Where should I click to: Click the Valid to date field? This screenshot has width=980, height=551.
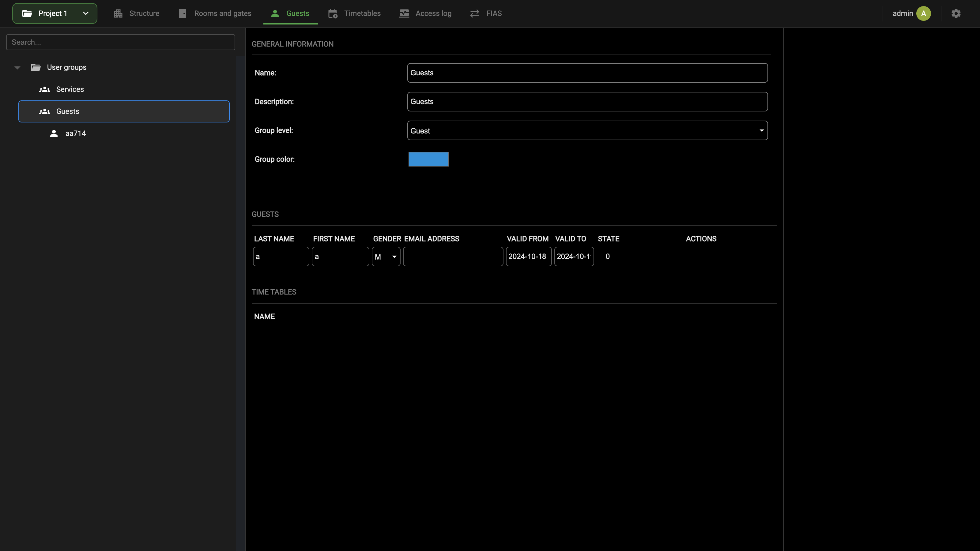pyautogui.click(x=574, y=257)
